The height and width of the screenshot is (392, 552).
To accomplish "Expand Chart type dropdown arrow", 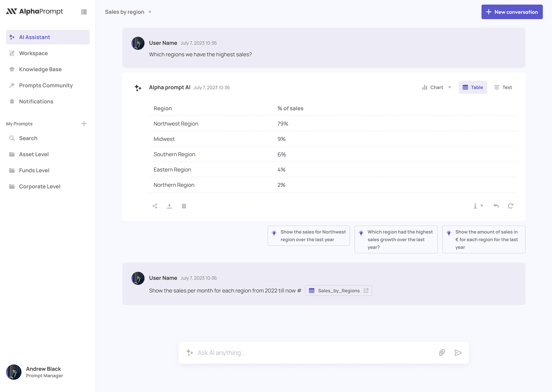I will (x=450, y=87).
